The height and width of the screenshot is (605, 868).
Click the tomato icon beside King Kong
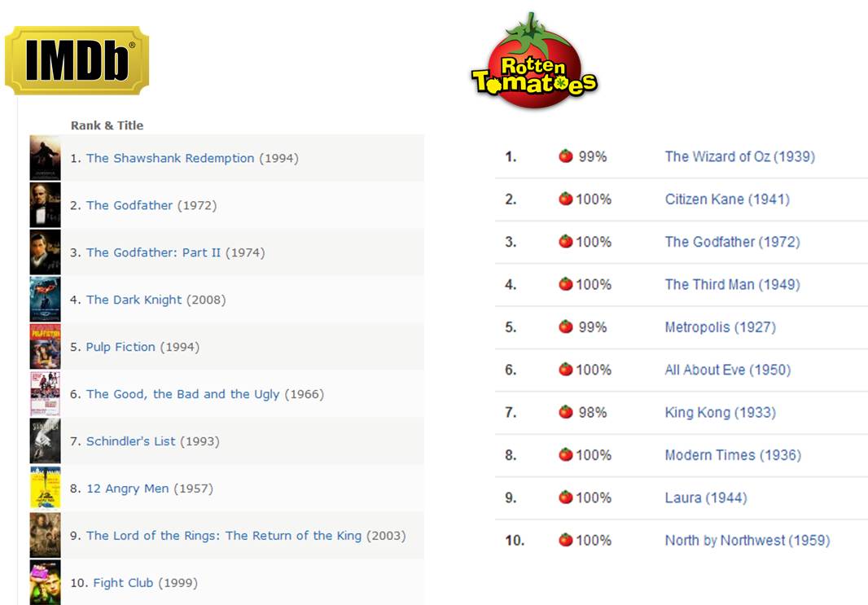point(566,412)
